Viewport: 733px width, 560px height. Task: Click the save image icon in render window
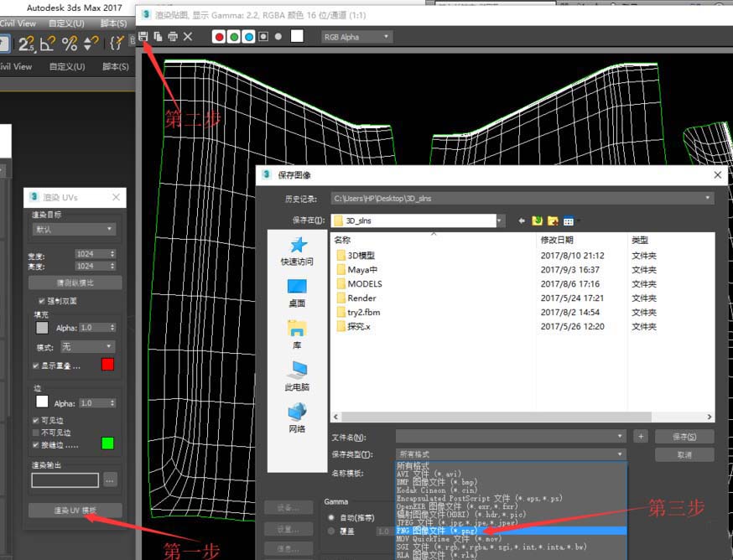click(x=143, y=36)
